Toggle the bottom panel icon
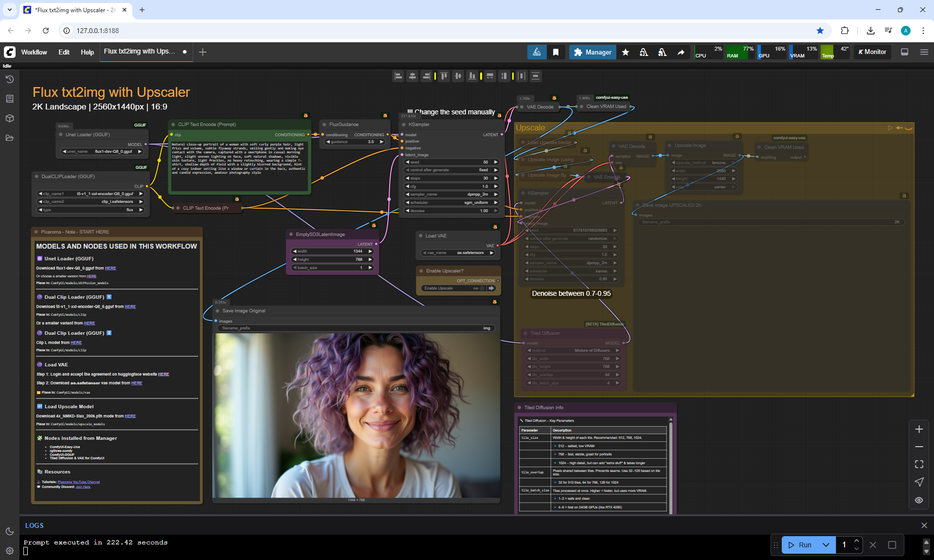Viewport: 934px width, 560px height. click(x=905, y=52)
